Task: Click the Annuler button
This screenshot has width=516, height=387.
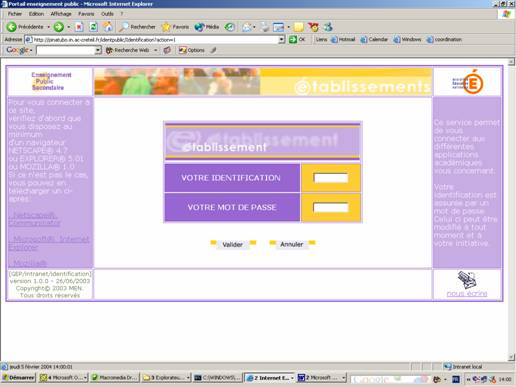Action: [x=292, y=244]
